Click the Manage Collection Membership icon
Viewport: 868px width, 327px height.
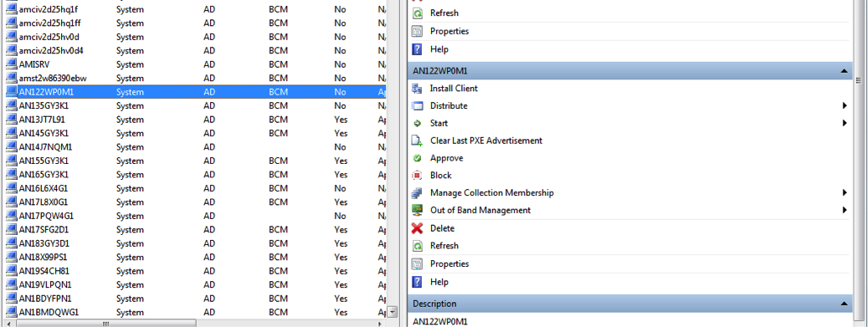[418, 193]
